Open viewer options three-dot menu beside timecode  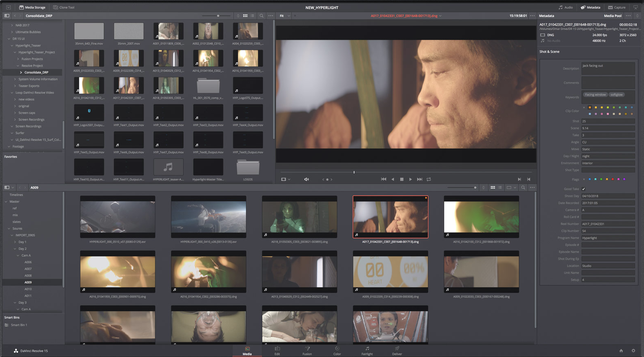coord(532,16)
